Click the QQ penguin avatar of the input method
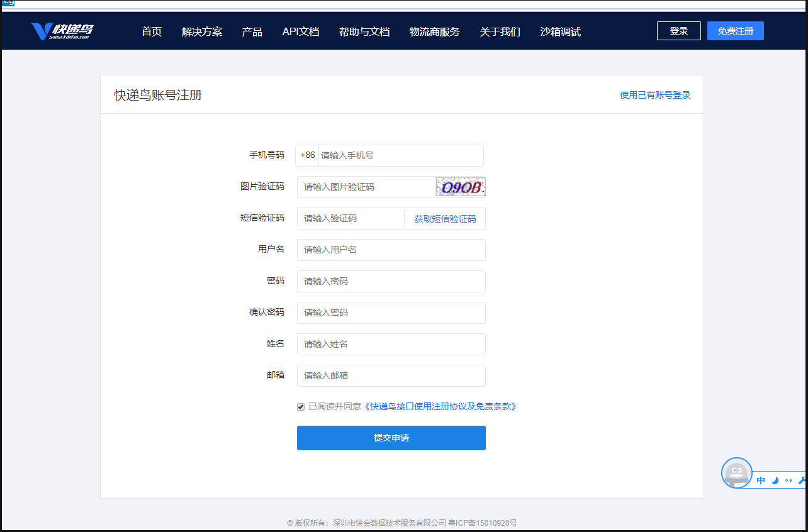 pyautogui.click(x=737, y=473)
